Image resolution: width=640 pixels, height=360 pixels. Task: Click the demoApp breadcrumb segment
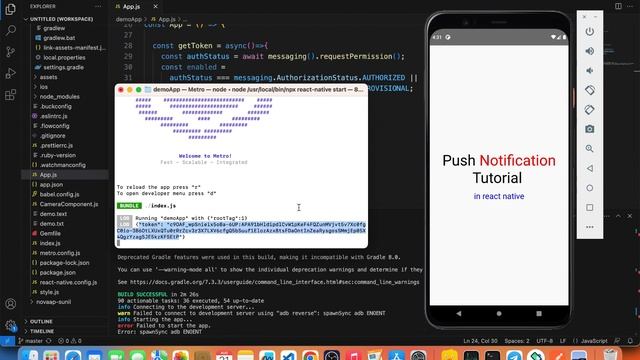click(x=128, y=19)
